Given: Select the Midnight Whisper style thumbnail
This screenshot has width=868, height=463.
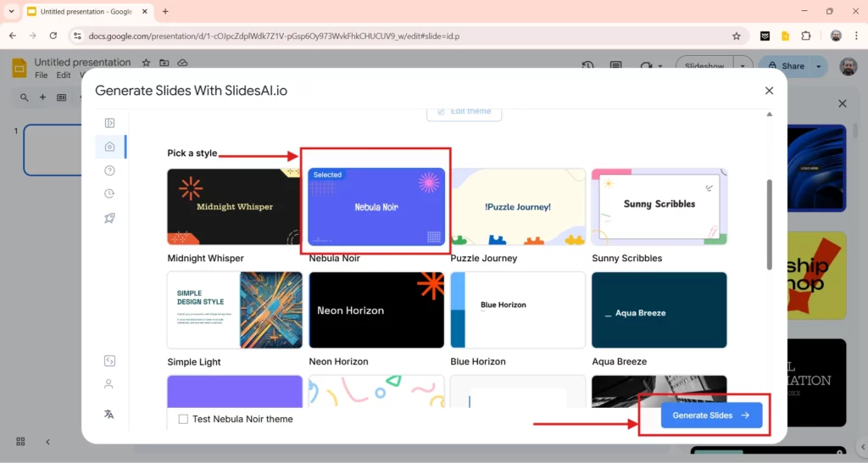Looking at the screenshot, I should 235,207.
